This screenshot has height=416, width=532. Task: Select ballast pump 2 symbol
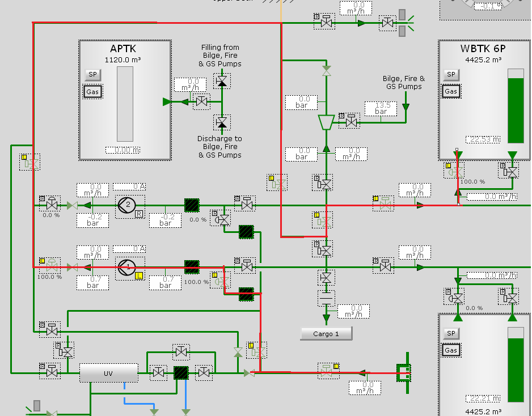[x=128, y=205]
